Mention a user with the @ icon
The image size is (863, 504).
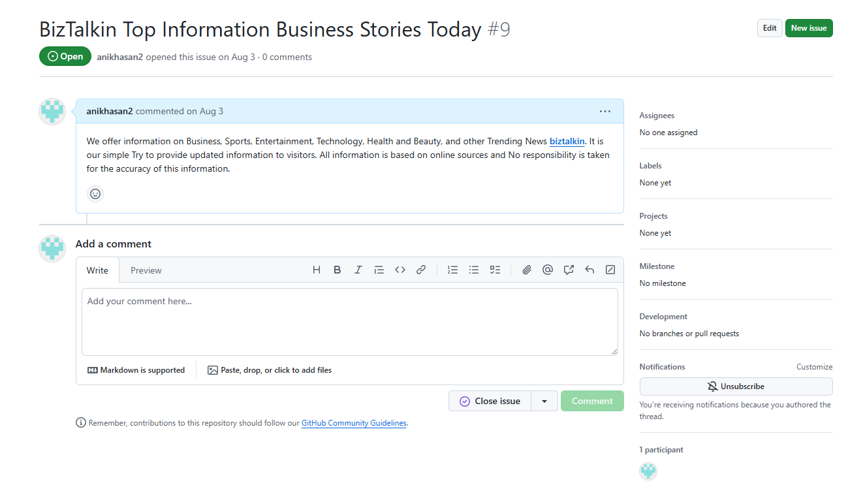click(548, 270)
